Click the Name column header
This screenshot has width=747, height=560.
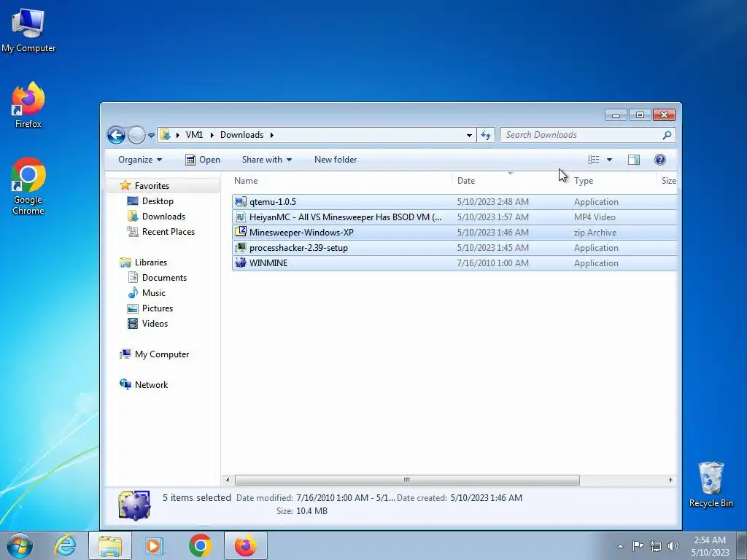coord(341,181)
